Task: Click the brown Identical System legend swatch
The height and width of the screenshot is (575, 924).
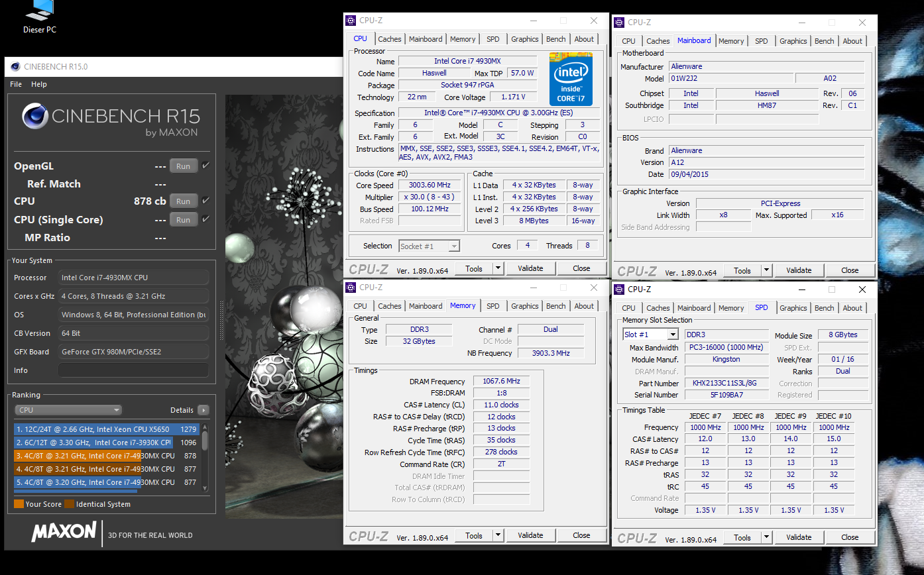Action: pyautogui.click(x=69, y=504)
